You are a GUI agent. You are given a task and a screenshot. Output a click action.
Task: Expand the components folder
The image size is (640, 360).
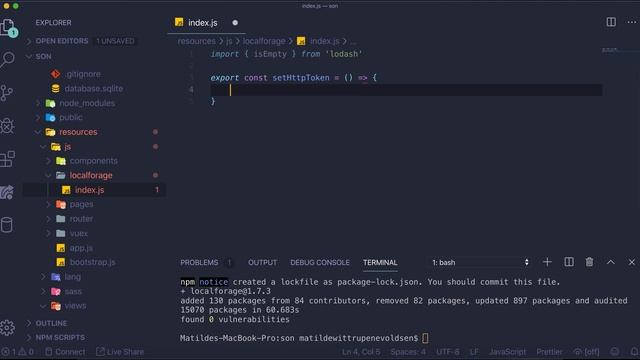click(94, 161)
